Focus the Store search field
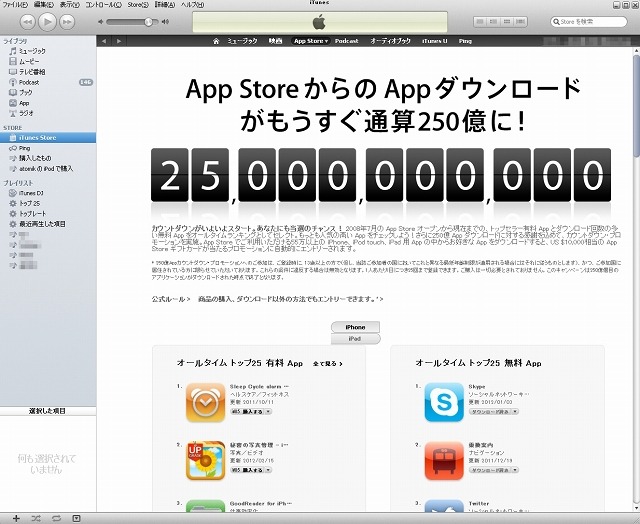 pyautogui.click(x=589, y=22)
